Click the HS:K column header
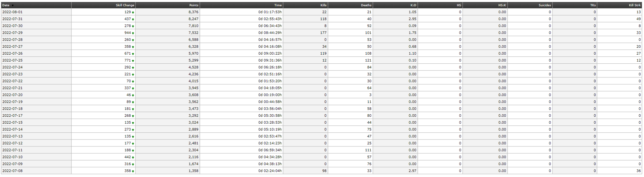644x177 pixels. tap(502, 5)
